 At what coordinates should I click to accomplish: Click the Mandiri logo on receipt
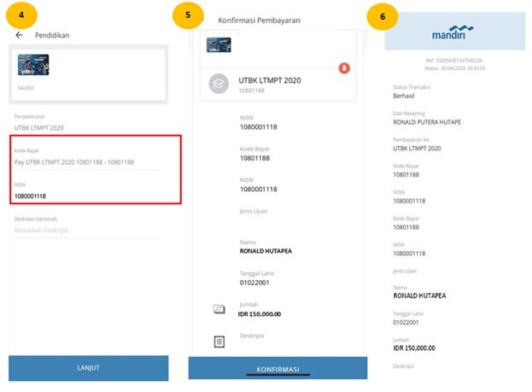[x=453, y=32]
